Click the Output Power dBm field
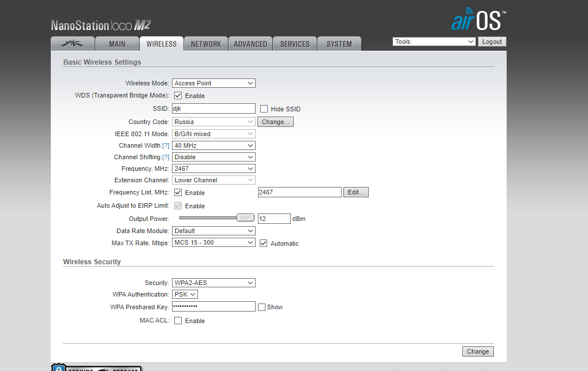 [x=274, y=219]
